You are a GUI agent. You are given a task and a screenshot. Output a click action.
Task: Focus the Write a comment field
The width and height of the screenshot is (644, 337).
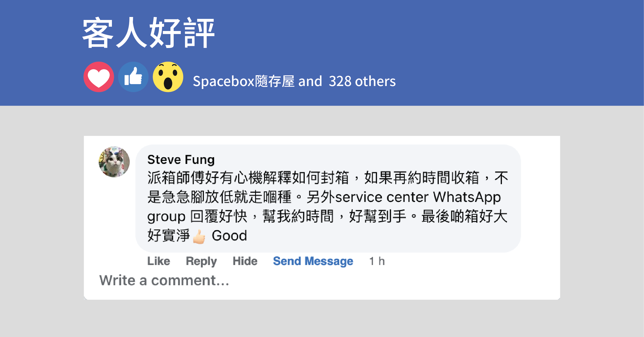pos(164,280)
